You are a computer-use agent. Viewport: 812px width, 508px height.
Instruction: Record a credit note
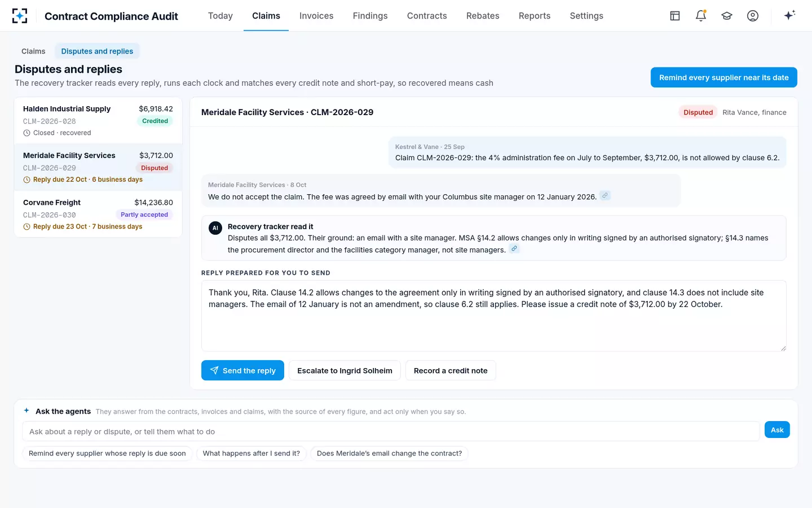click(451, 370)
